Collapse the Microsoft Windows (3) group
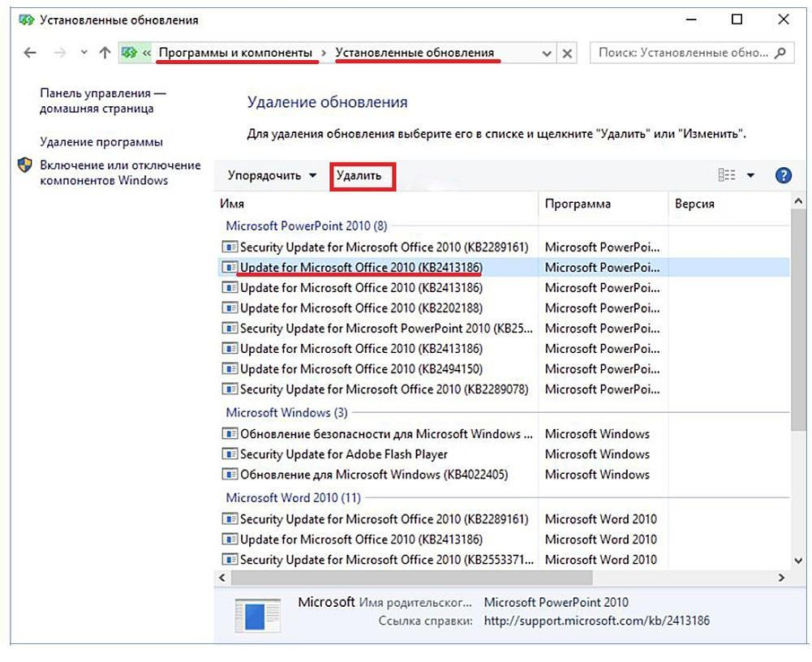Screen dimensions: 812x662 click(286, 413)
